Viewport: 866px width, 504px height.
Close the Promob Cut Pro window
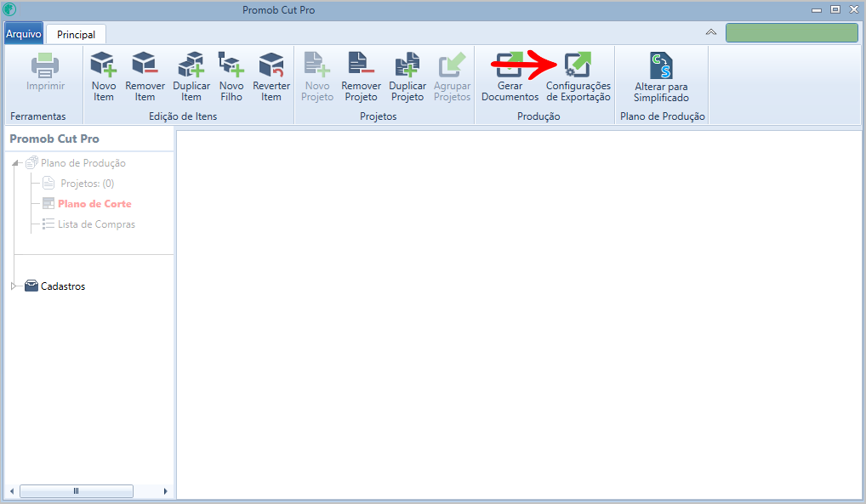(854, 9)
